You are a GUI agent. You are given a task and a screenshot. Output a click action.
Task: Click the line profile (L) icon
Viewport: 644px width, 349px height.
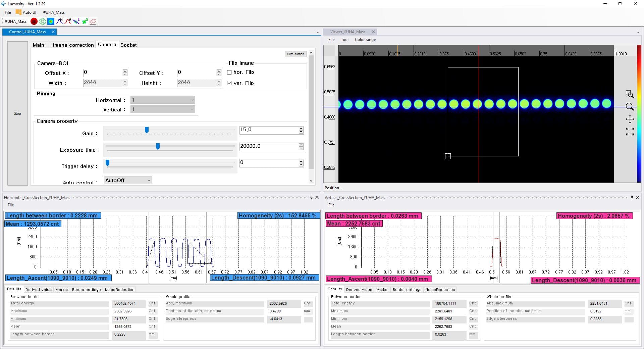point(76,21)
